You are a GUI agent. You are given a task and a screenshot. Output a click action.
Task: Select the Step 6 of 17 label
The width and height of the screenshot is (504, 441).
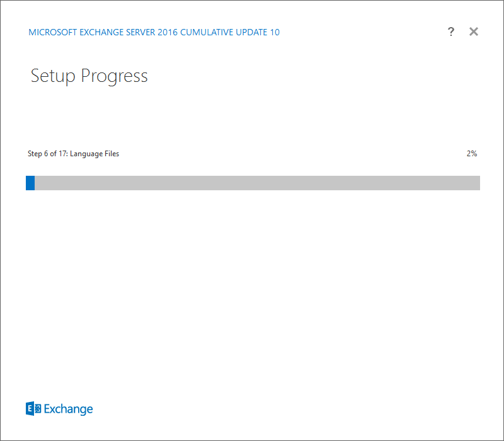(48, 154)
